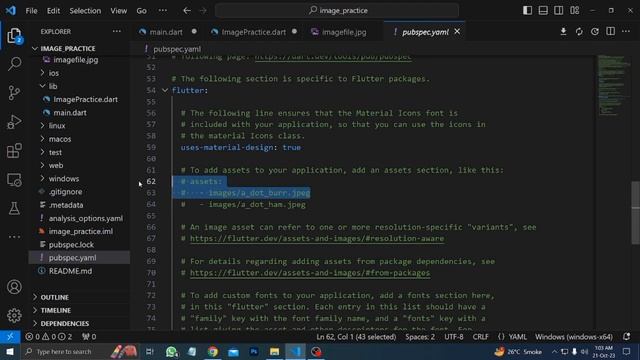The height and width of the screenshot is (360, 640).
Task: Open the Extensions view
Action: 14,151
